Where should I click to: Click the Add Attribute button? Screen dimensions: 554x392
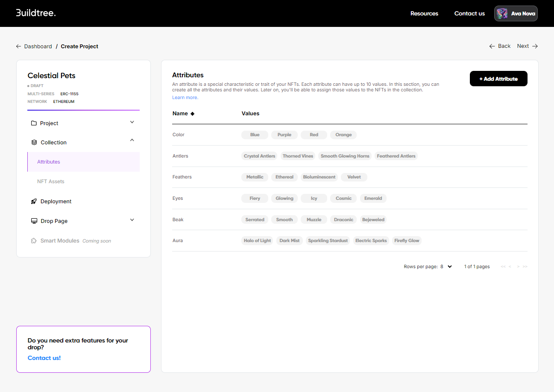tap(498, 79)
